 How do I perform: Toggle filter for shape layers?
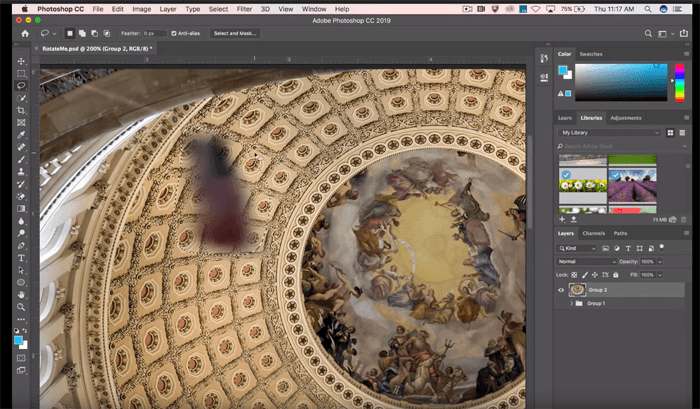[639, 248]
